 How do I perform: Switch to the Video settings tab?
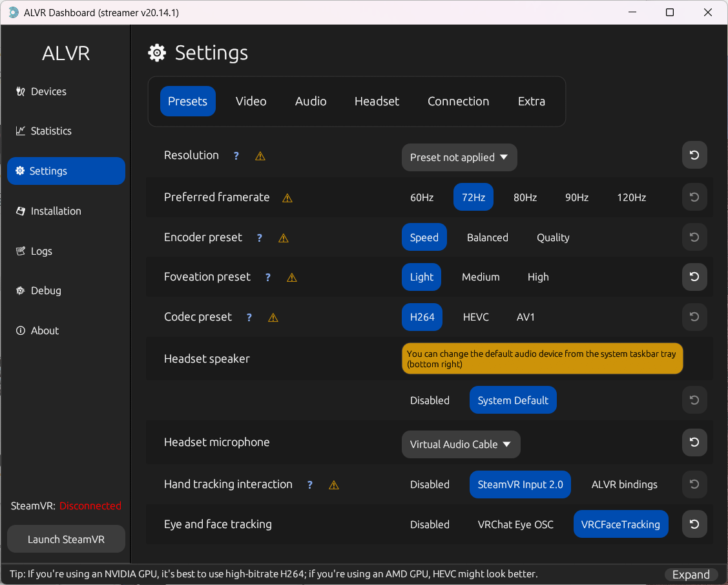click(251, 101)
